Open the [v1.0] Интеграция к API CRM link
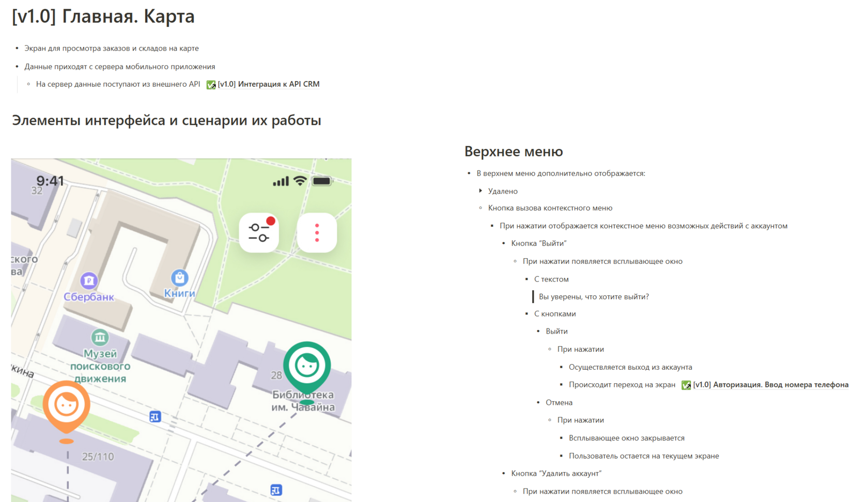This screenshot has height=502, width=868. tap(269, 84)
